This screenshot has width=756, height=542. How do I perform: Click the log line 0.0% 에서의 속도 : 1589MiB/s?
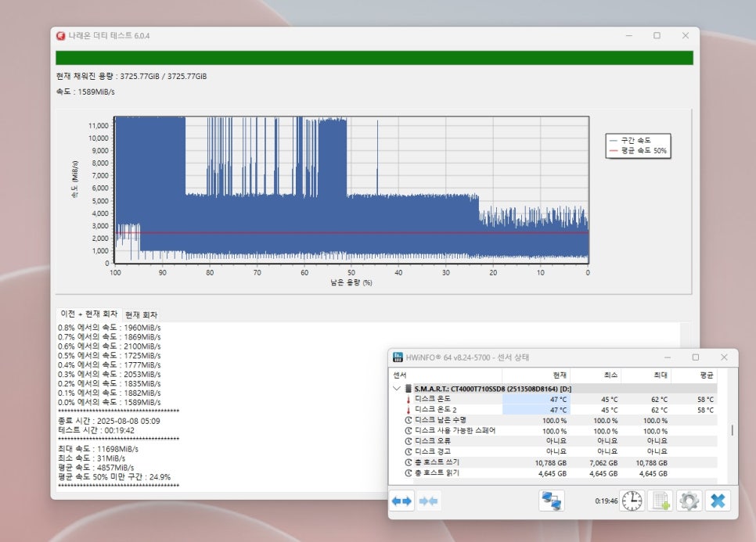pyautogui.click(x=110, y=402)
